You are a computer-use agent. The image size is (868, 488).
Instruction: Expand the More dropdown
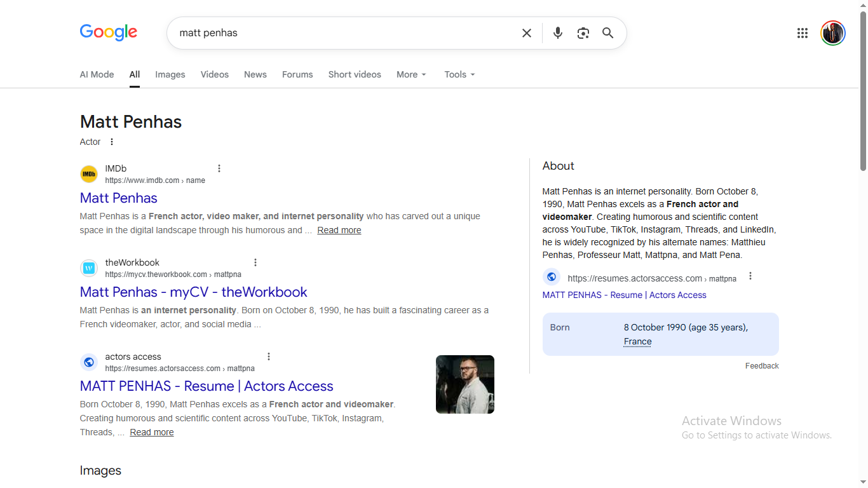pyautogui.click(x=412, y=74)
